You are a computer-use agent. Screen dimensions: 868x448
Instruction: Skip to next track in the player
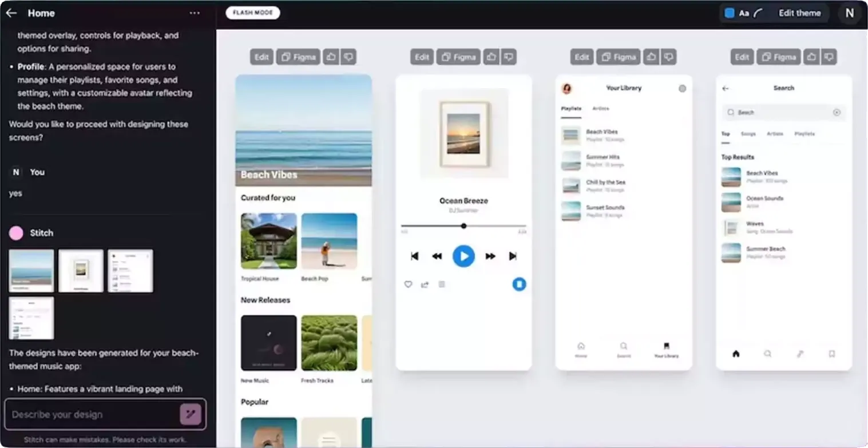(513, 256)
